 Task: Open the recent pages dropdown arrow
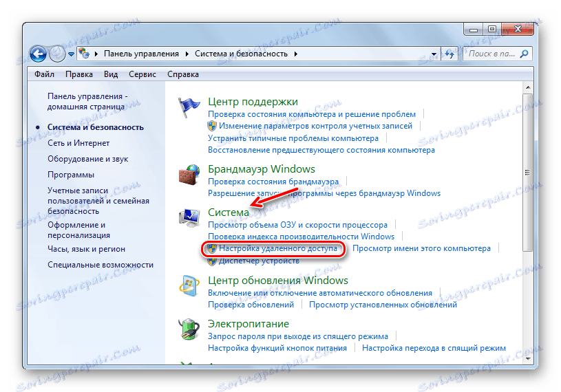[x=71, y=54]
